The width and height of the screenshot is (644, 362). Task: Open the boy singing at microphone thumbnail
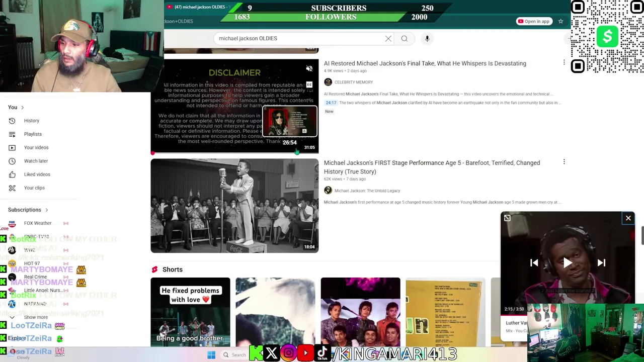234,206
